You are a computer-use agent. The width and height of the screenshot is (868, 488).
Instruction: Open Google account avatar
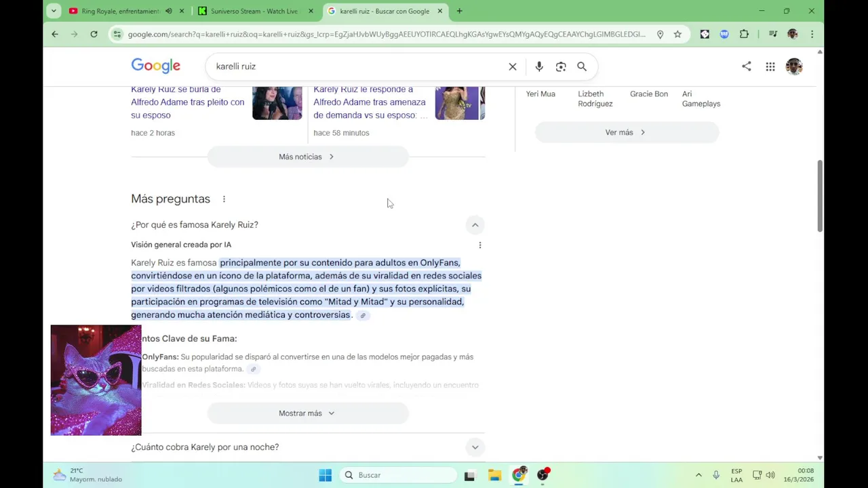click(x=794, y=66)
